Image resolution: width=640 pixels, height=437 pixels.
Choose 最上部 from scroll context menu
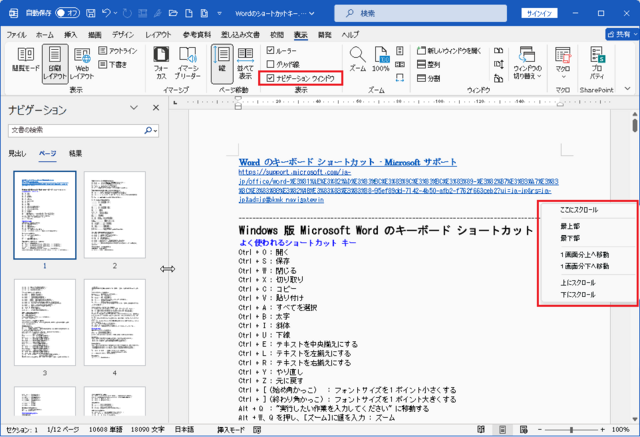point(570,226)
